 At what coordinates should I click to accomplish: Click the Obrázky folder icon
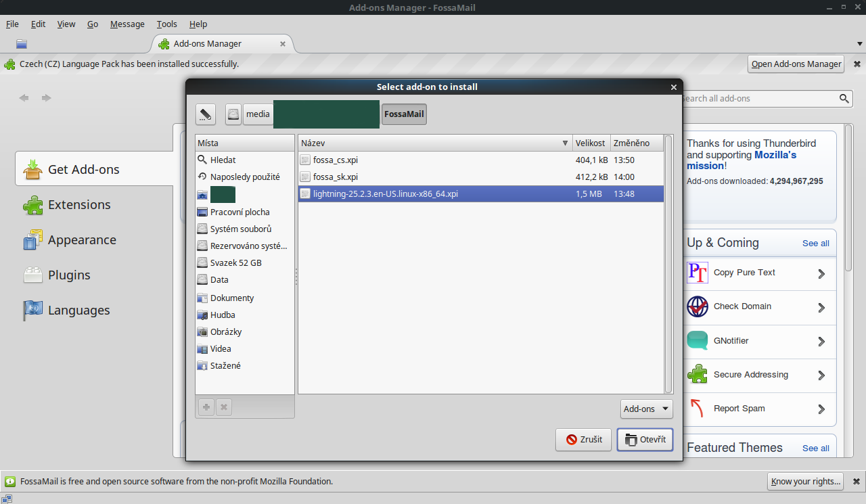(x=202, y=331)
